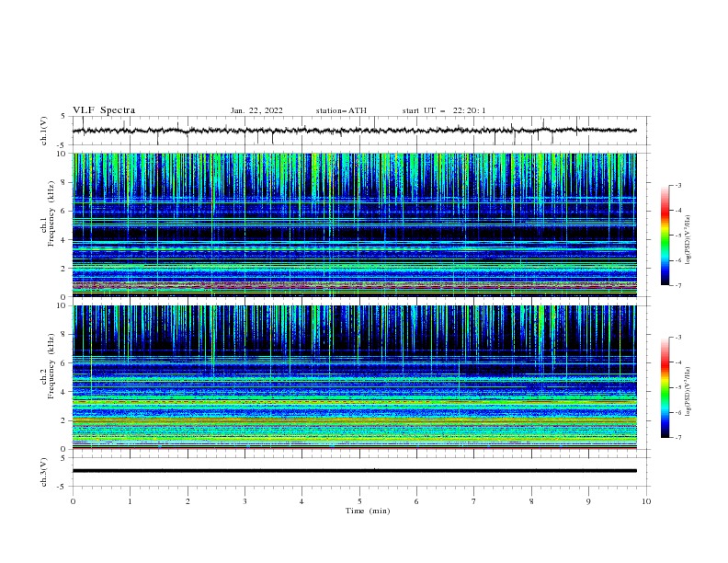This screenshot has height=563, width=728.
Task: Click the ch.1 colorbar "log(PSD)(V²/Hz)" label
Action: (x=688, y=240)
